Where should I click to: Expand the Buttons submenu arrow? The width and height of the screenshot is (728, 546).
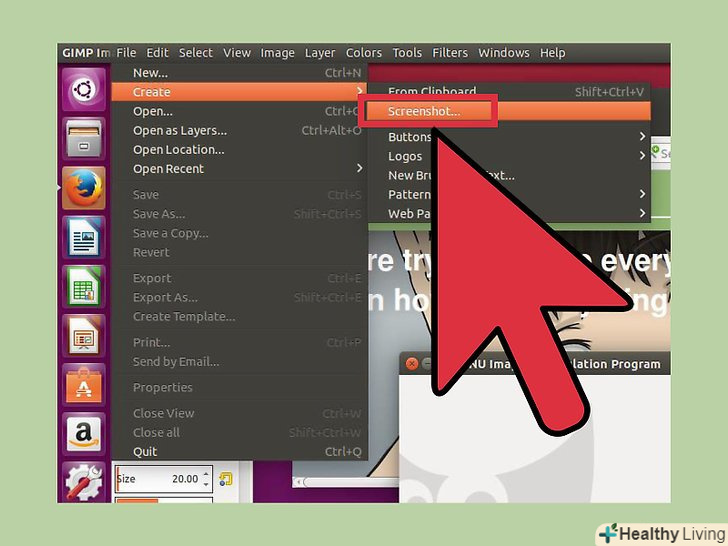pos(642,136)
